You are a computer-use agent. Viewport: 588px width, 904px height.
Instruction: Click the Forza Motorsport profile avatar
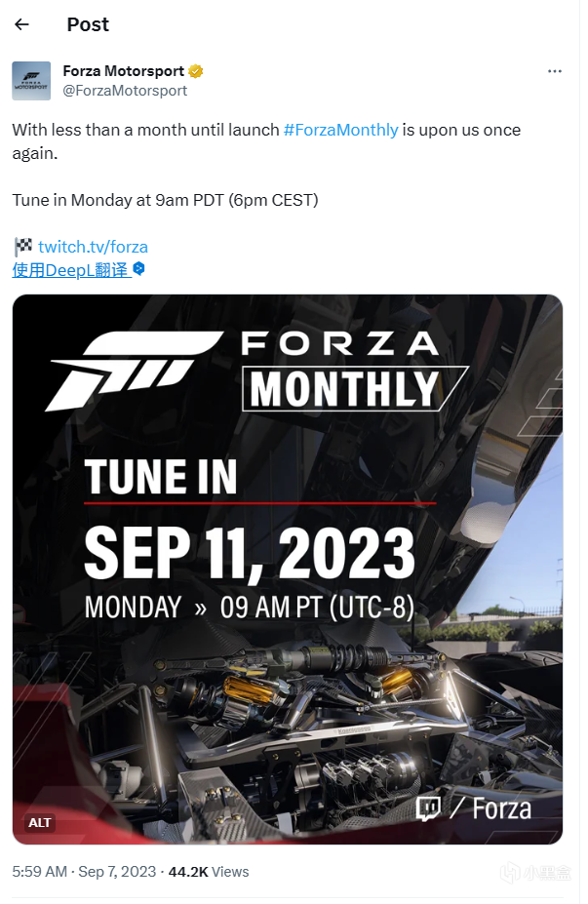pyautogui.click(x=31, y=81)
